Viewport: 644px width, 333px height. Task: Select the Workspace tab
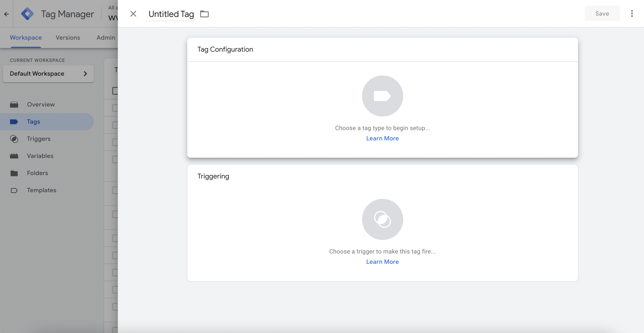click(x=26, y=37)
